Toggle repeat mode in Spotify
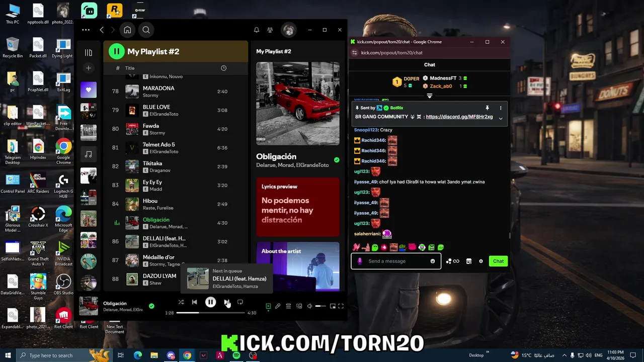Image resolution: width=644 pixels, height=362 pixels. click(x=240, y=302)
